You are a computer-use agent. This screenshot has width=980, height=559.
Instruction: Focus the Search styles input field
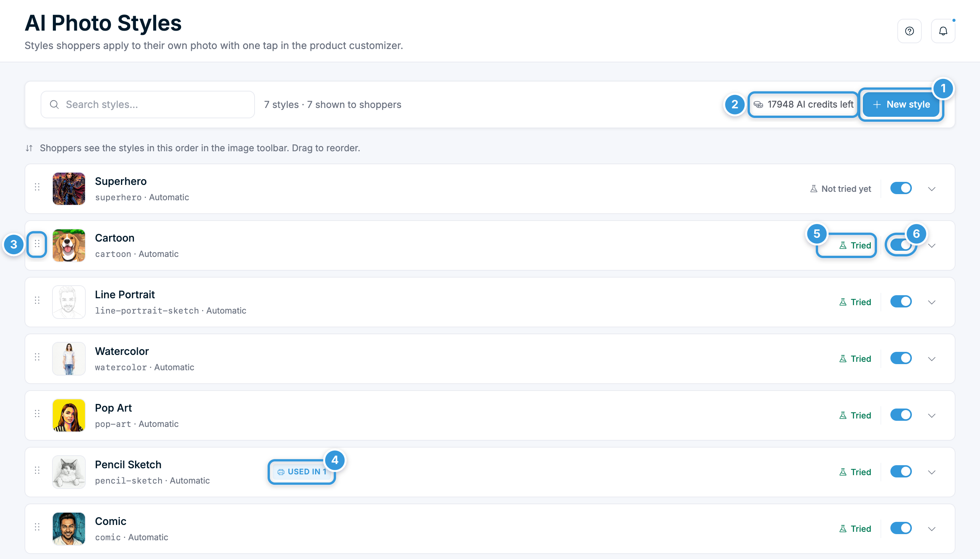(x=147, y=105)
